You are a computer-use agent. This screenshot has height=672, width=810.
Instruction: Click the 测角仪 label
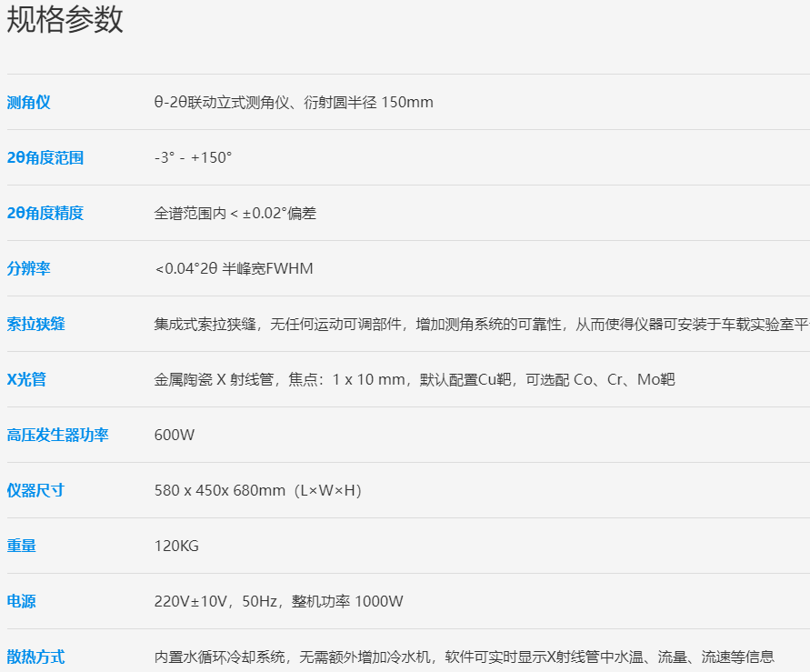[x=28, y=102]
